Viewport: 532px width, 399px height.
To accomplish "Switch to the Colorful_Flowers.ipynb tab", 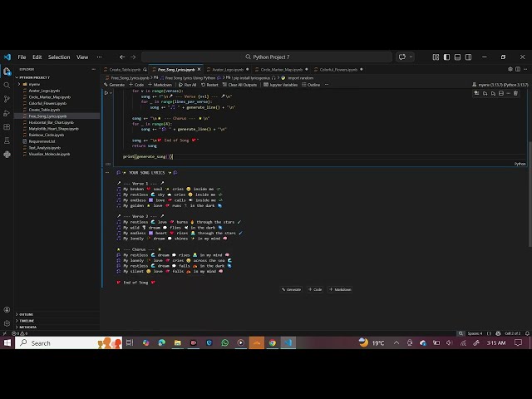I will pyautogui.click(x=338, y=70).
